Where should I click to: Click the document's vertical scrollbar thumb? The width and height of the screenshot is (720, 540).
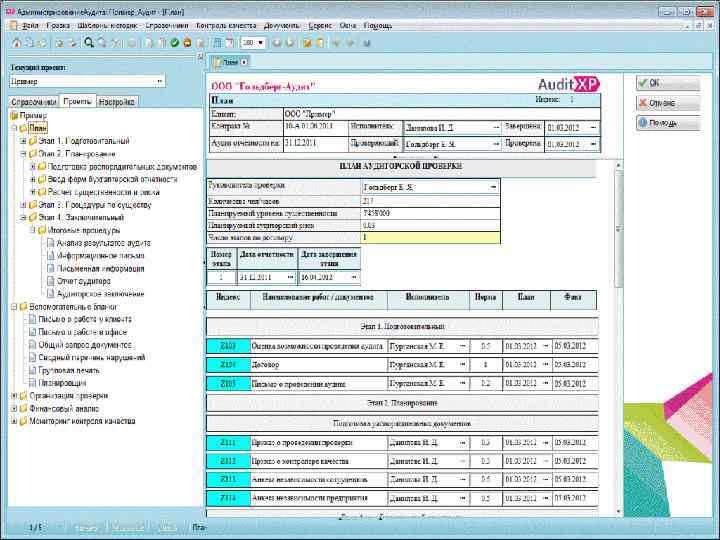pyautogui.click(x=619, y=229)
